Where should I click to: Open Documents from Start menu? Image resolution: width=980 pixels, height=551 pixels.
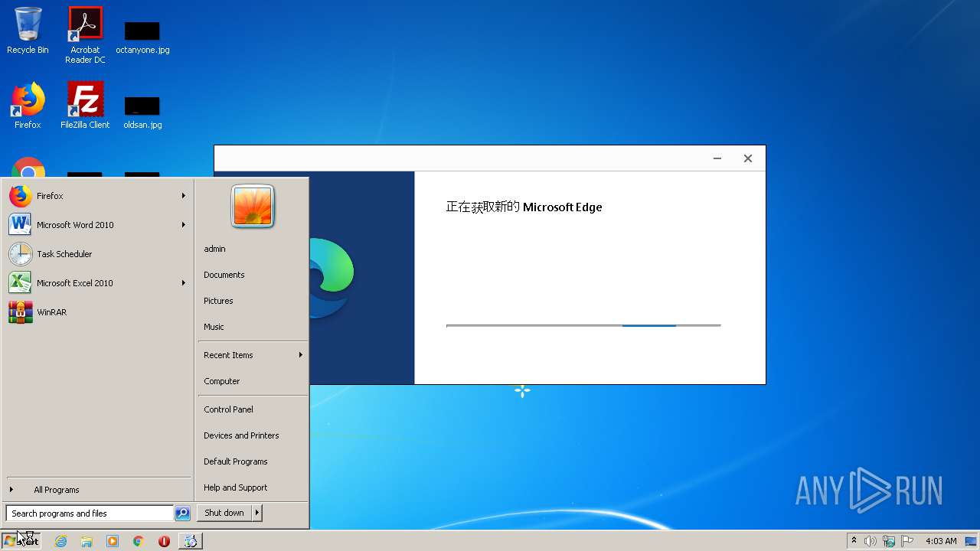click(x=253, y=275)
